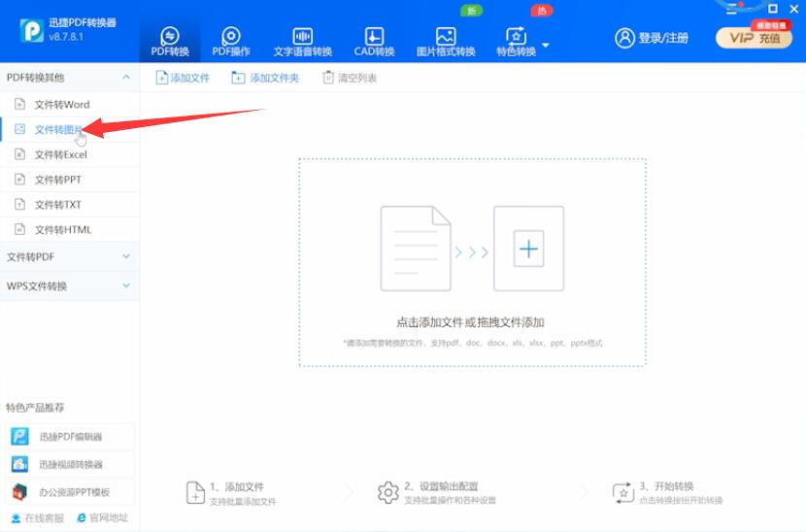Screen dimensions: 806x532
Task: Maximize the application window
Action: [x=773, y=9]
